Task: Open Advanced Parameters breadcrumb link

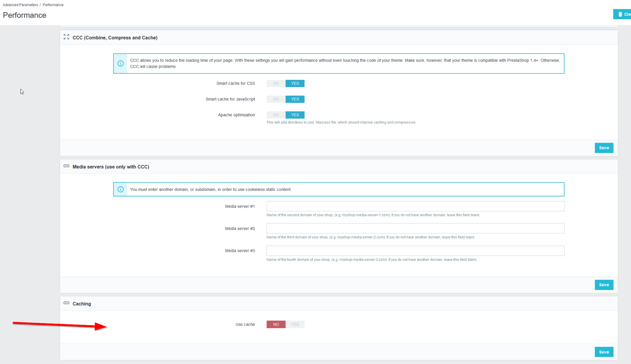Action: click(20, 5)
